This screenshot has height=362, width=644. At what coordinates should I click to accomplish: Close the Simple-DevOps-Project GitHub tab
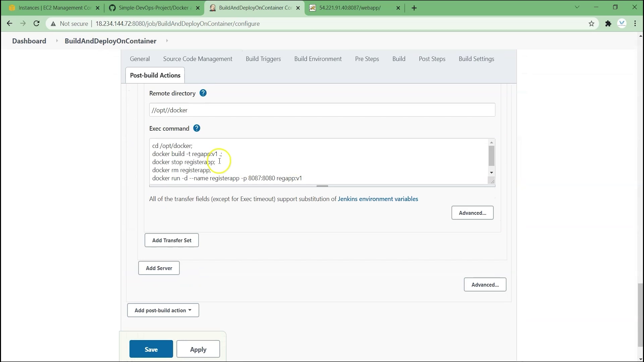point(198,8)
